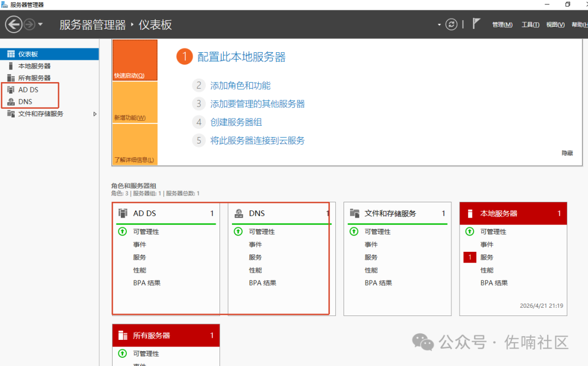588x366 pixels.
Task: Open the notifications flag icon
Action: pyautogui.click(x=476, y=23)
